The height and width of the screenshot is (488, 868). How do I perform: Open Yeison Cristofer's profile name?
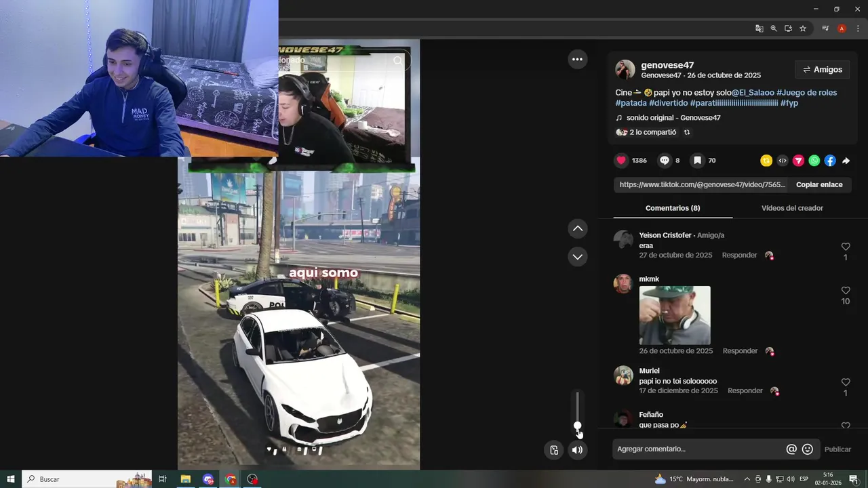tap(665, 235)
